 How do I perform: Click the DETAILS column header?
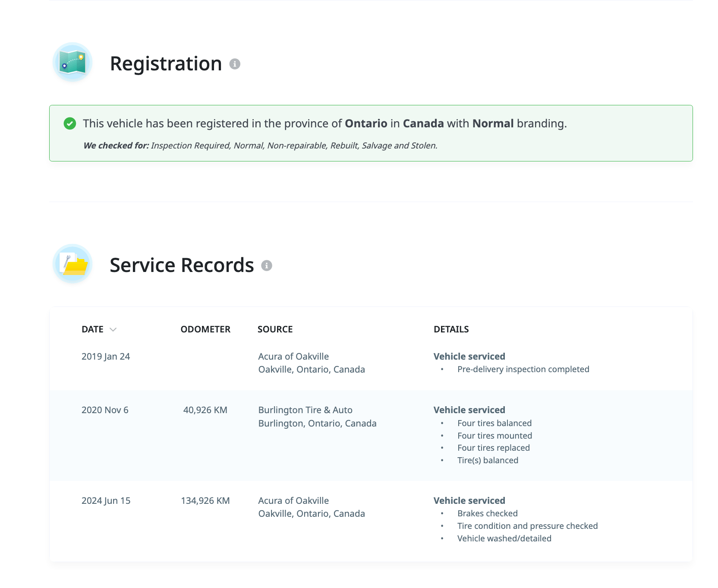tap(451, 329)
